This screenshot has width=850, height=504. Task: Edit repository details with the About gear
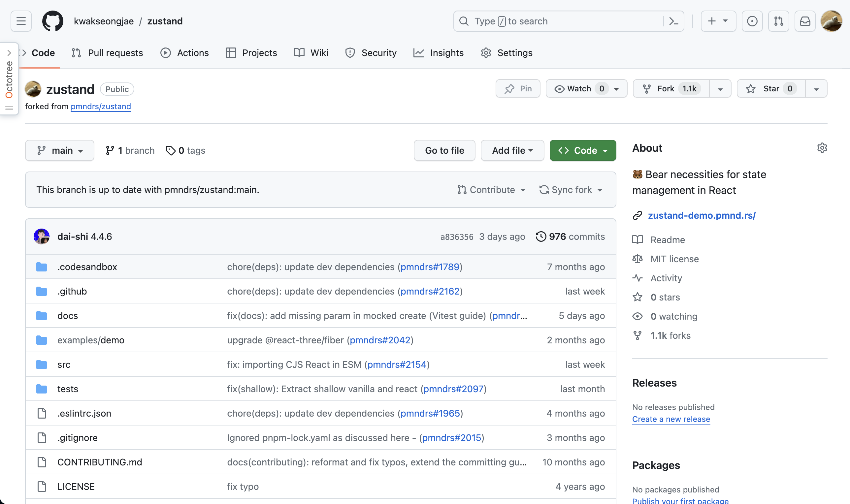tap(822, 148)
